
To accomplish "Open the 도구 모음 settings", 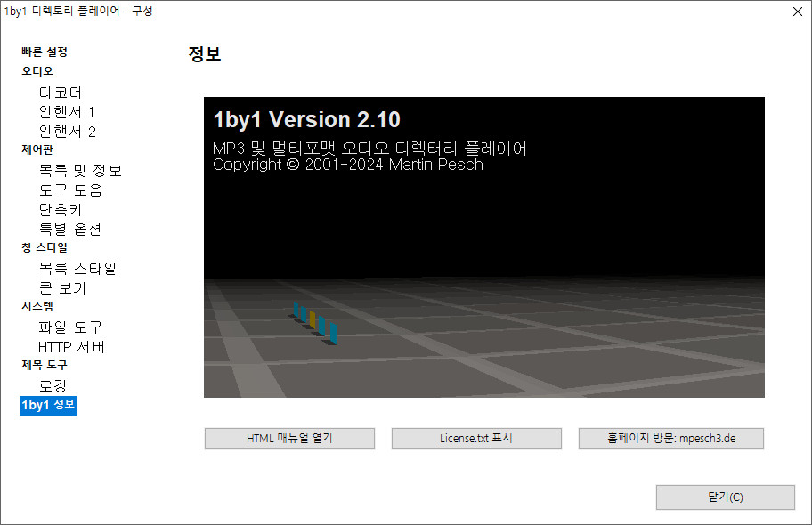I will click(x=70, y=190).
